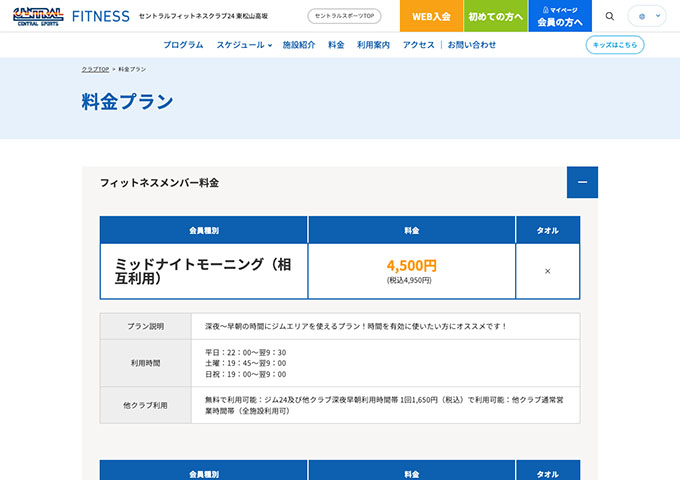Open the 施設紹介 menu item
Screen dimensions: 680x480
pyautogui.click(x=299, y=45)
